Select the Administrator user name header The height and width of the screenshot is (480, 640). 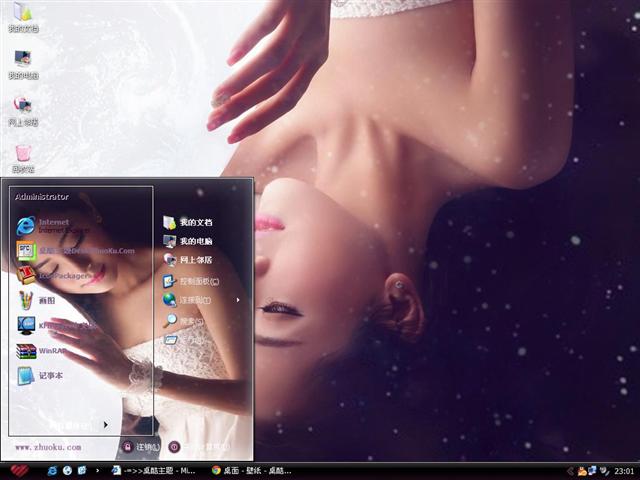tap(42, 197)
